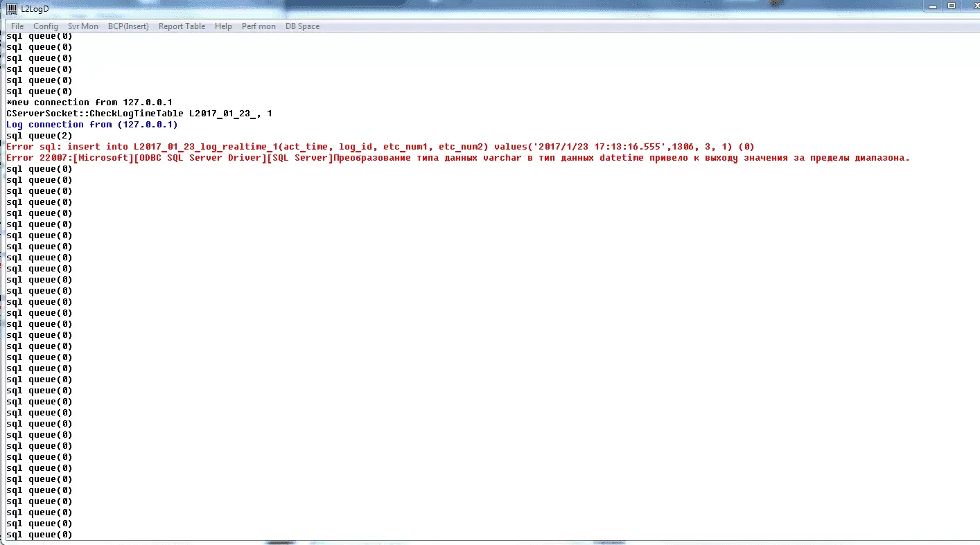
Task: Open the File menu
Action: (17, 26)
